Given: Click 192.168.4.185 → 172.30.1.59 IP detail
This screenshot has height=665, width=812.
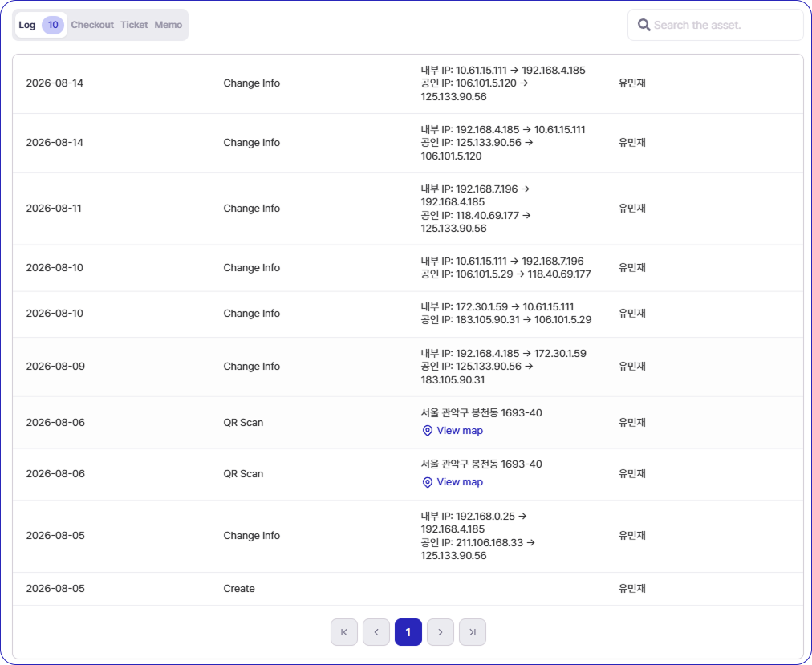Looking at the screenshot, I should pos(503,353).
